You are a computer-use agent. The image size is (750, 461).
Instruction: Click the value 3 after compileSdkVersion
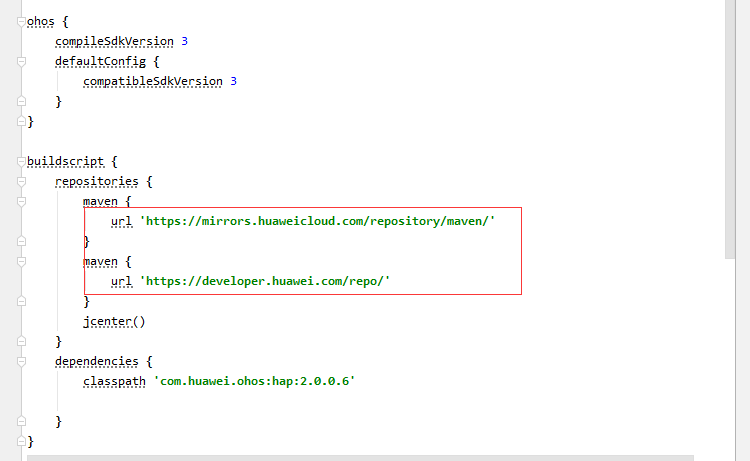(x=185, y=42)
